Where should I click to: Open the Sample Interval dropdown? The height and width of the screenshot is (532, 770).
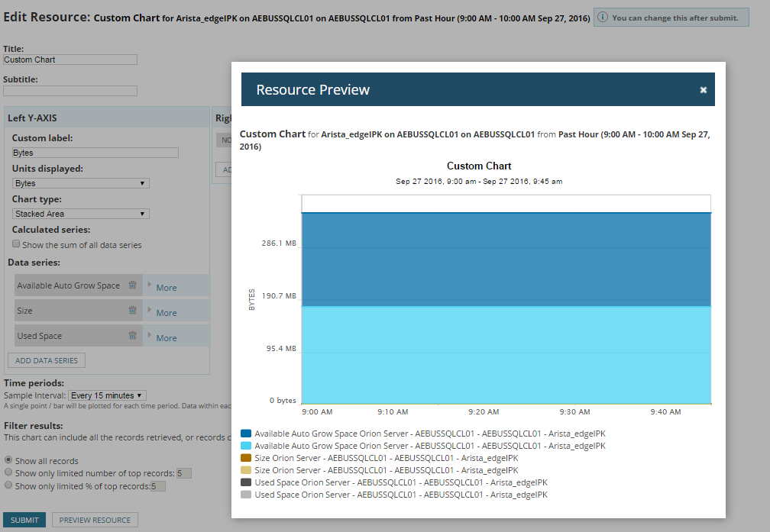(x=107, y=395)
